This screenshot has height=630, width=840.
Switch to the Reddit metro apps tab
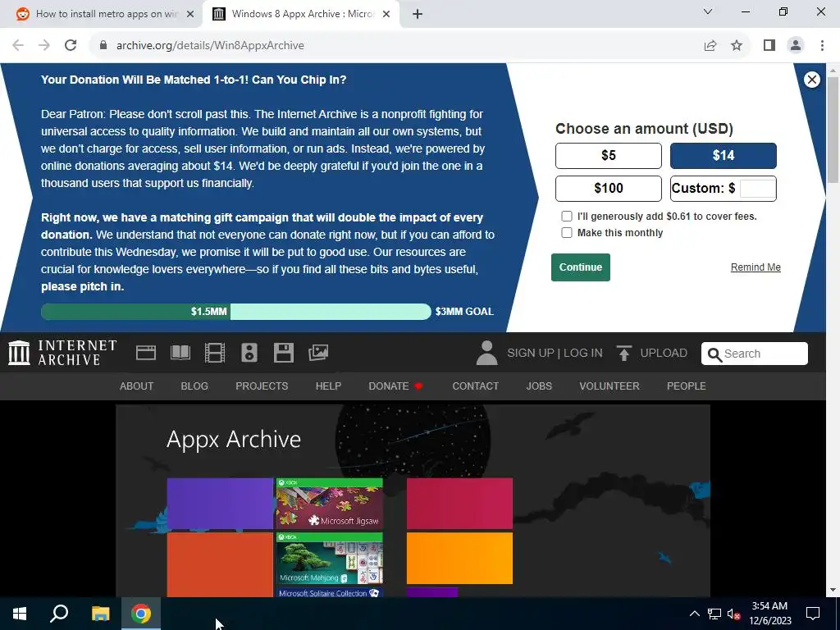coord(106,15)
